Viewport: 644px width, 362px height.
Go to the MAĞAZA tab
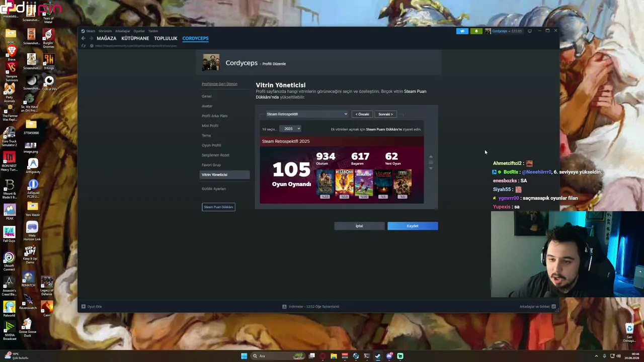107,38
